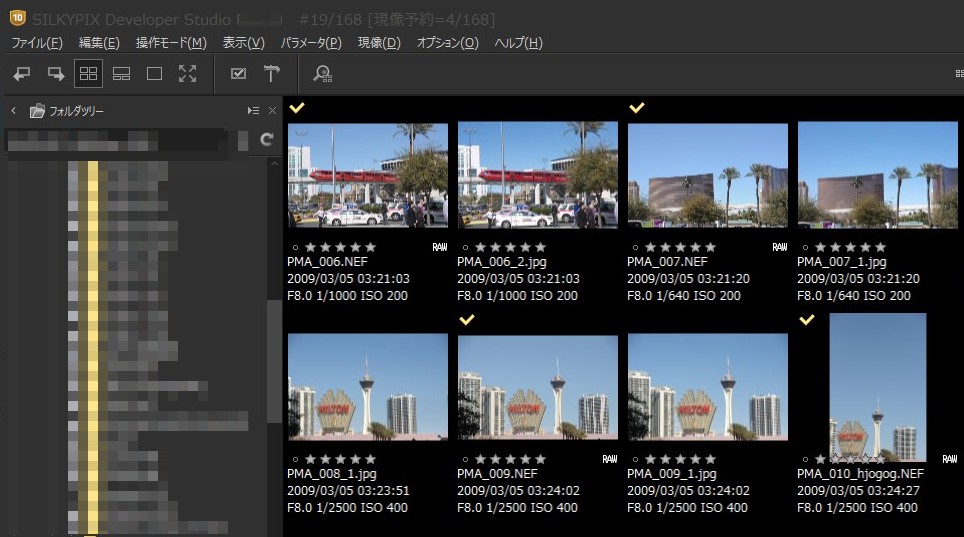Switch to thumbnail grid view mode
The image size is (964, 537).
coord(89,74)
